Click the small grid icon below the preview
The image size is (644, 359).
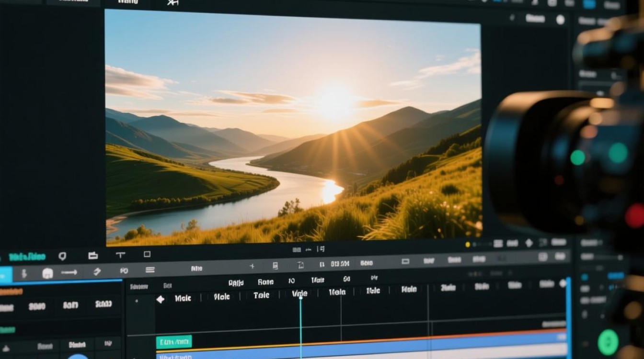click(x=297, y=249)
